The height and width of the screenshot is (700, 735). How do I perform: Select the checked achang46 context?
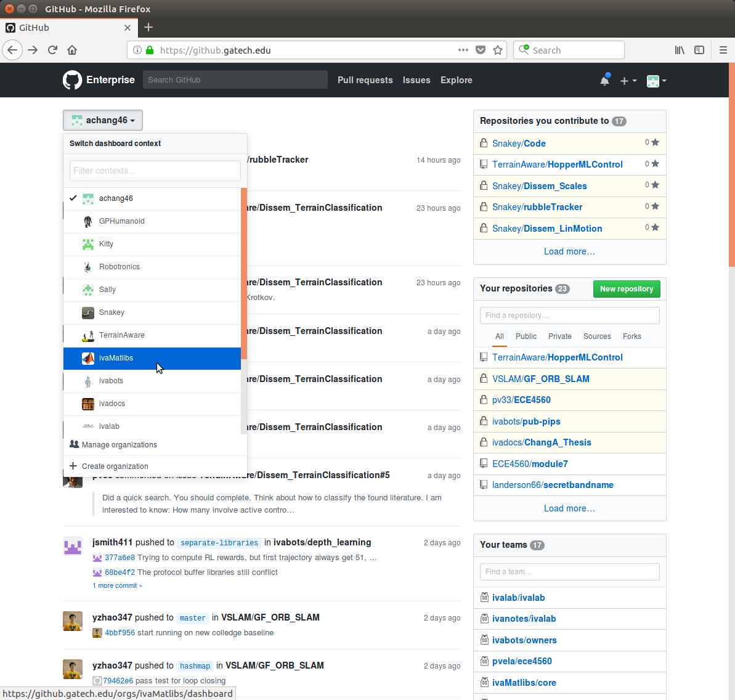pyautogui.click(x=116, y=198)
